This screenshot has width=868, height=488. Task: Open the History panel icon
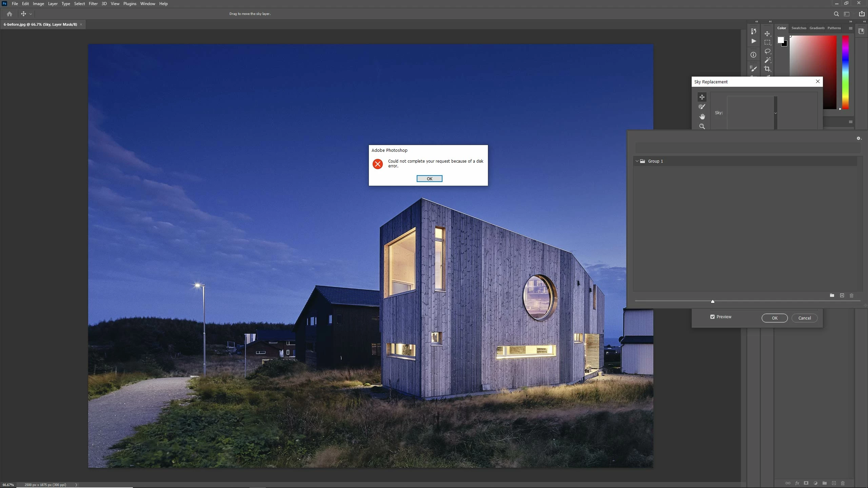pyautogui.click(x=753, y=31)
